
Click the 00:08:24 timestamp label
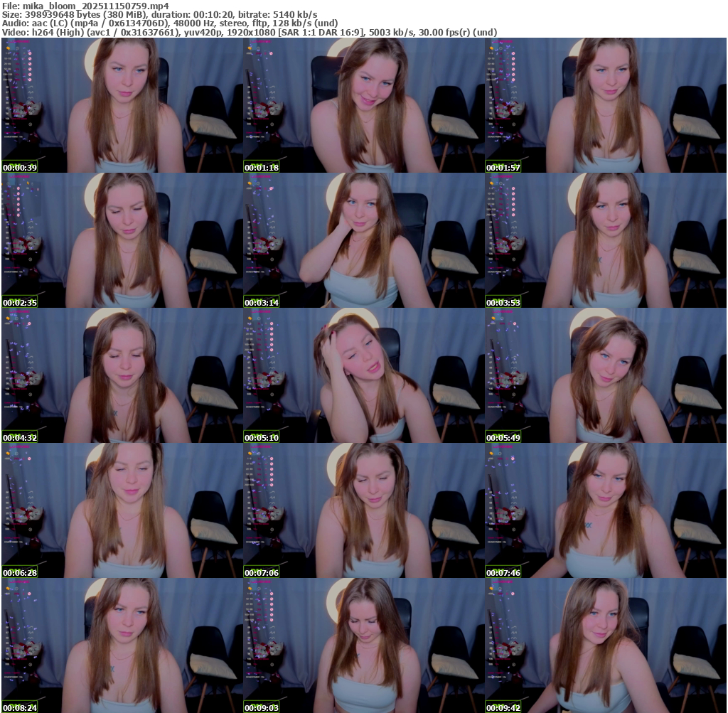[20, 708]
